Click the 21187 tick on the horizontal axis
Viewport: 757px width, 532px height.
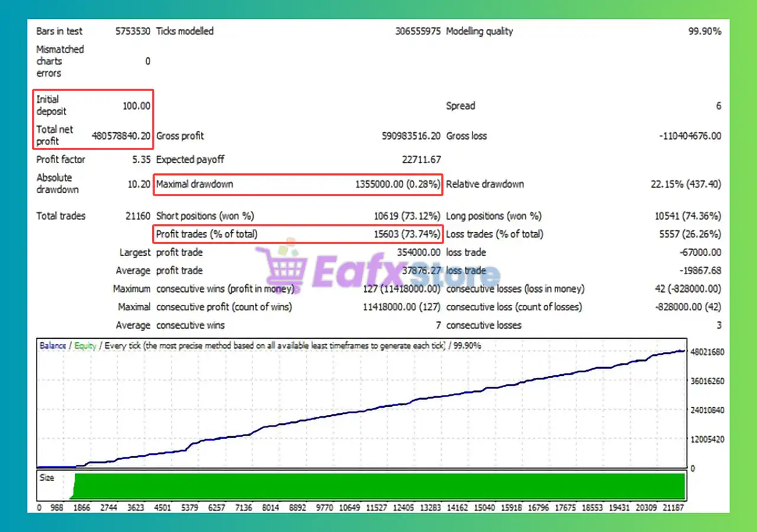pyautogui.click(x=672, y=507)
